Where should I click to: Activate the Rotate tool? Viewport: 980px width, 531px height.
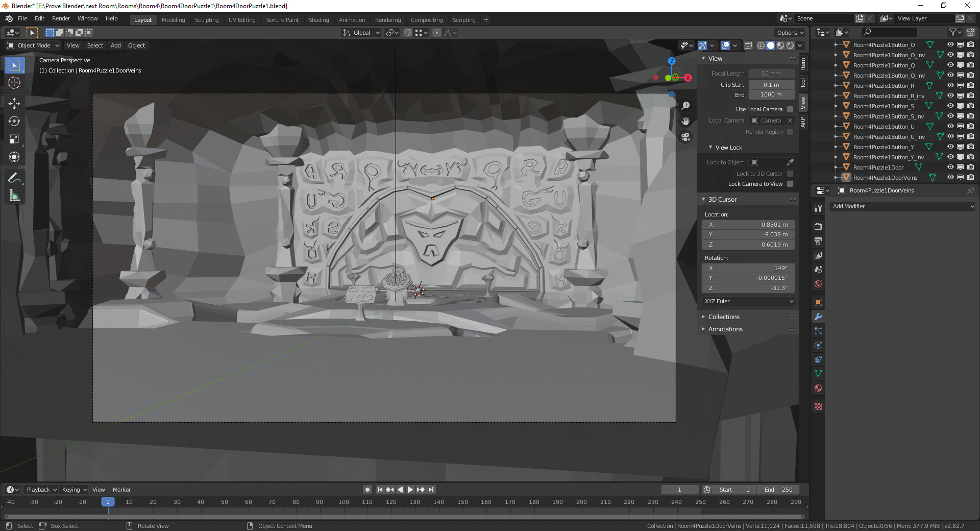[x=14, y=121]
